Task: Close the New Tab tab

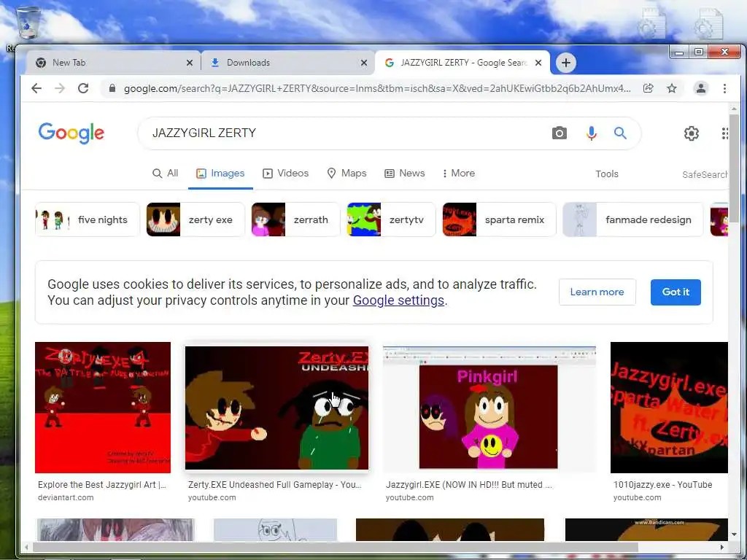Action: point(190,63)
